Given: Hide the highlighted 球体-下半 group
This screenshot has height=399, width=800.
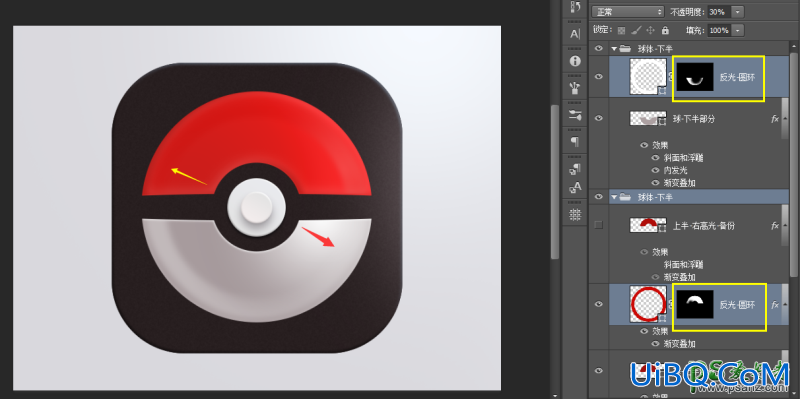Looking at the screenshot, I should (x=599, y=196).
